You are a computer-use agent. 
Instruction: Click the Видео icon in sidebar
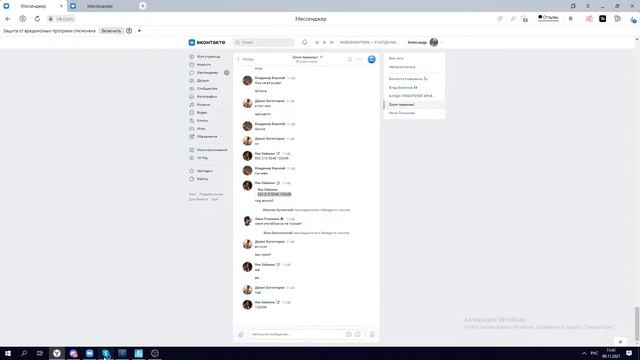point(192,113)
